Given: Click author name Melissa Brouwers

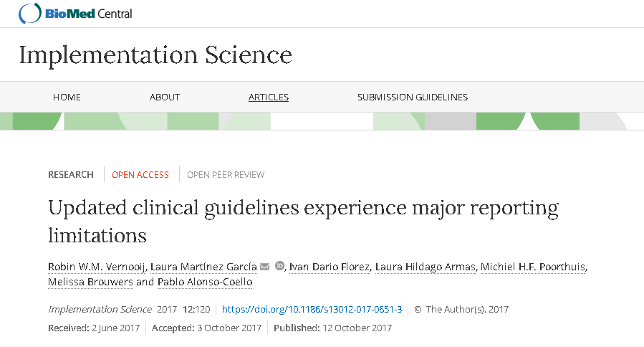Looking at the screenshot, I should (x=90, y=282).
